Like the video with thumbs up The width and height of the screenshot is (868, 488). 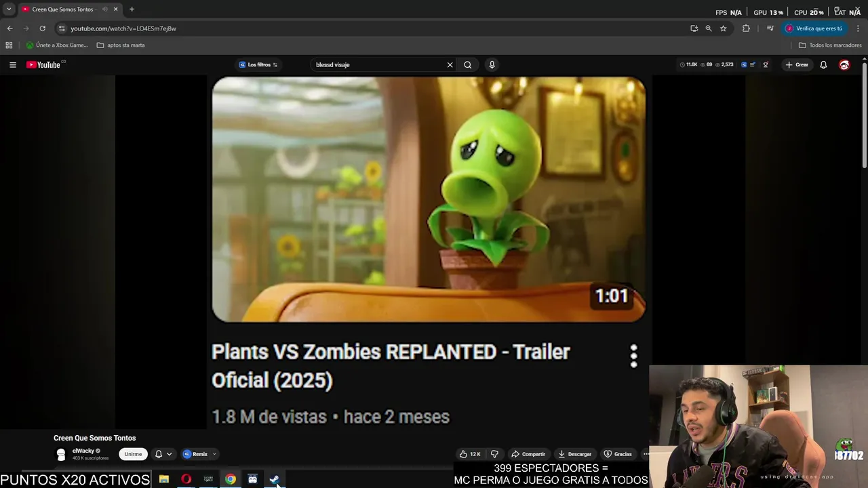tap(470, 454)
